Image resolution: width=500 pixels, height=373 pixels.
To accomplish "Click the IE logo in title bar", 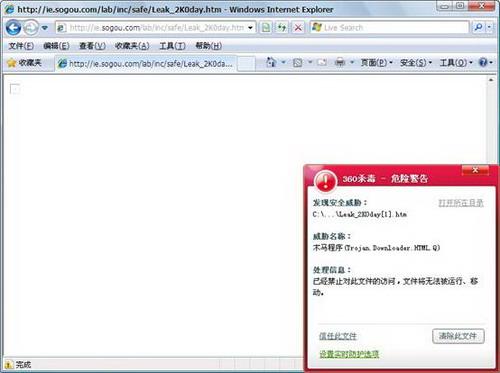I will point(10,9).
